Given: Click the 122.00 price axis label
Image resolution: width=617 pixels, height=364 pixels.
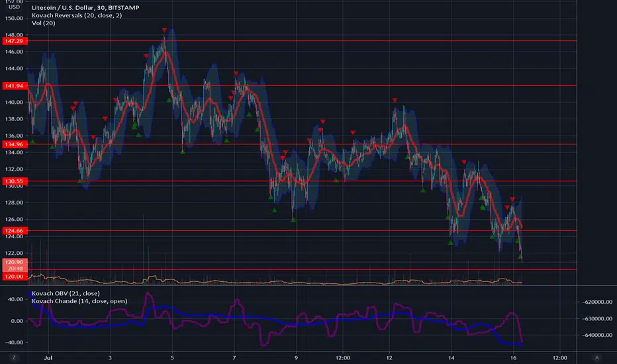Looking at the screenshot, I should pyautogui.click(x=14, y=253).
